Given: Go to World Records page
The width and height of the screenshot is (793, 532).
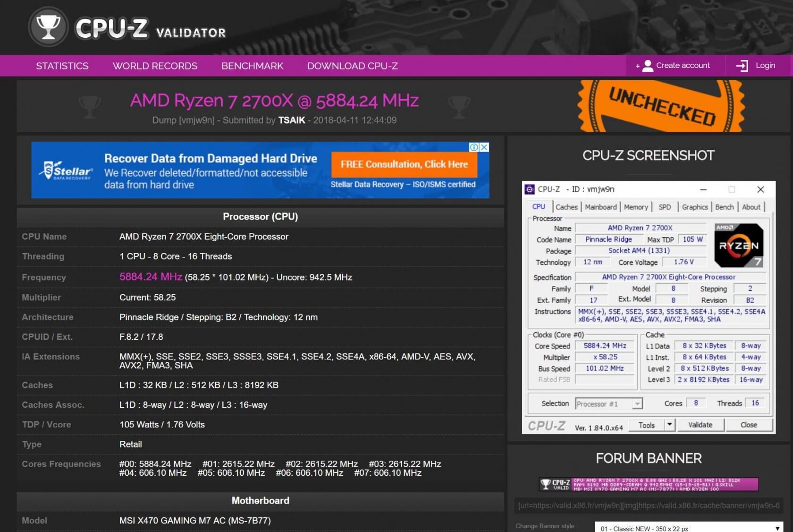Looking at the screenshot, I should [x=155, y=66].
